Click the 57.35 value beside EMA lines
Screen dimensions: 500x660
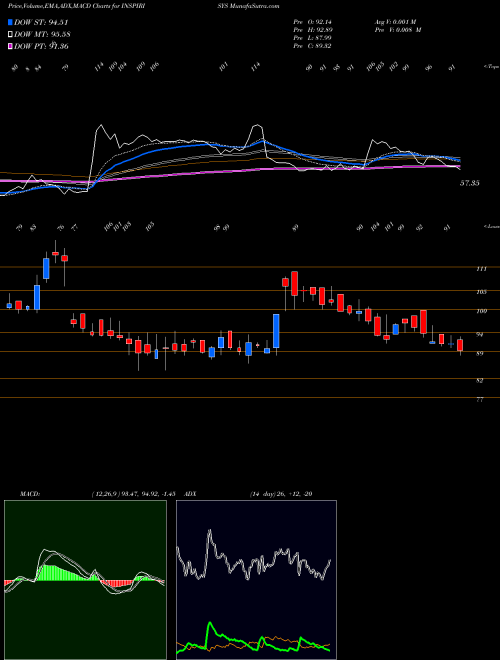point(468,184)
